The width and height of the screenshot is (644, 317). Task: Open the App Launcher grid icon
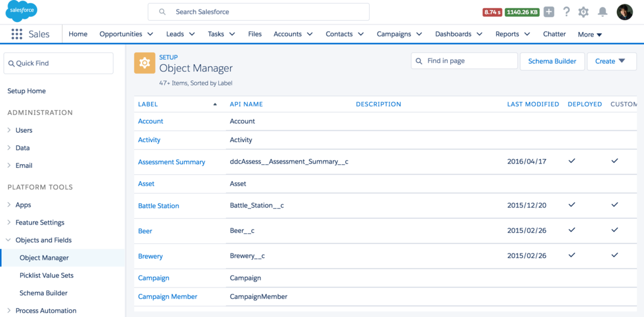[17, 35]
